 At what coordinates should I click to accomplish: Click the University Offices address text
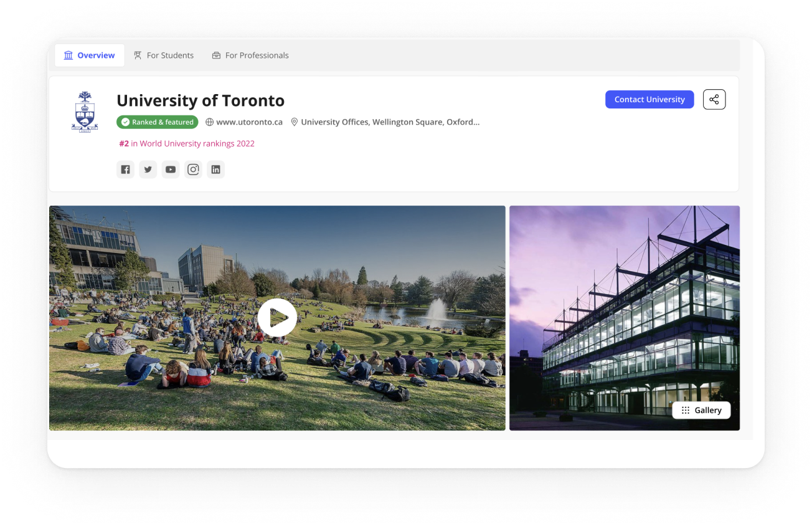390,122
